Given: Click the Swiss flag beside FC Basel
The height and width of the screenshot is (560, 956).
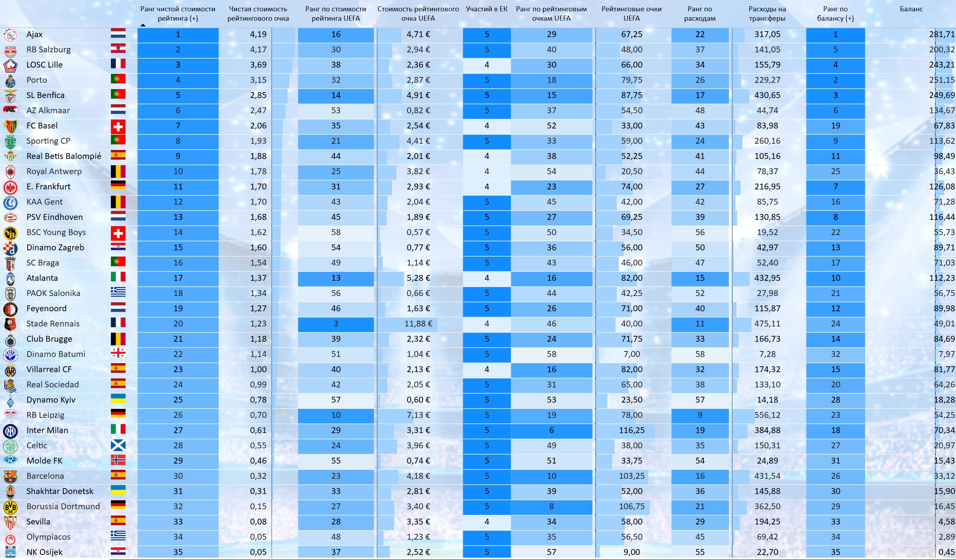Looking at the screenshot, I should click(x=118, y=126).
